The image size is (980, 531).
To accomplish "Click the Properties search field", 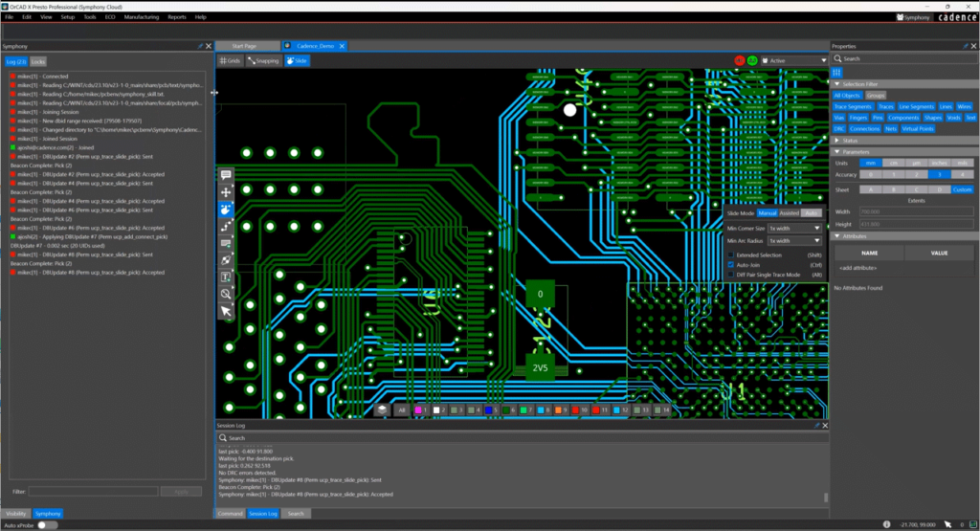I will pyautogui.click(x=904, y=58).
